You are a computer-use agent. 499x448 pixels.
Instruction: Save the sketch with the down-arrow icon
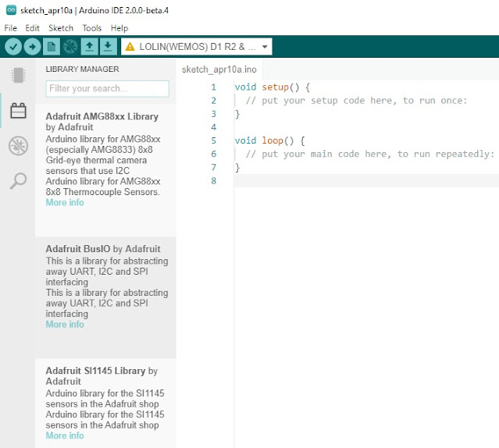[x=109, y=47]
